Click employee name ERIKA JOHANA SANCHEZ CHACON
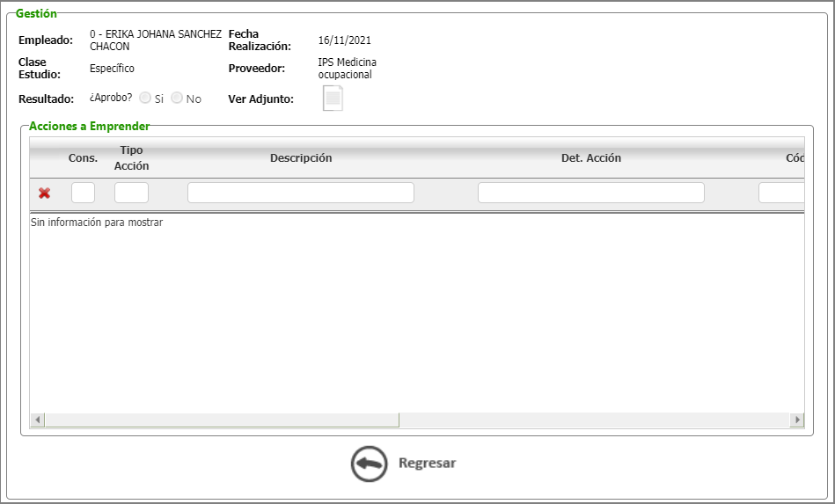 pyautogui.click(x=156, y=40)
